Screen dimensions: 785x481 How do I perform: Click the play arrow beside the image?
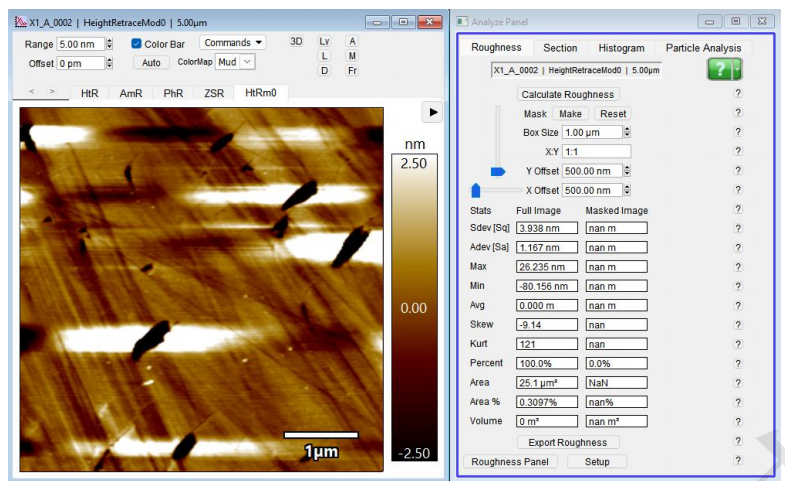tap(433, 113)
